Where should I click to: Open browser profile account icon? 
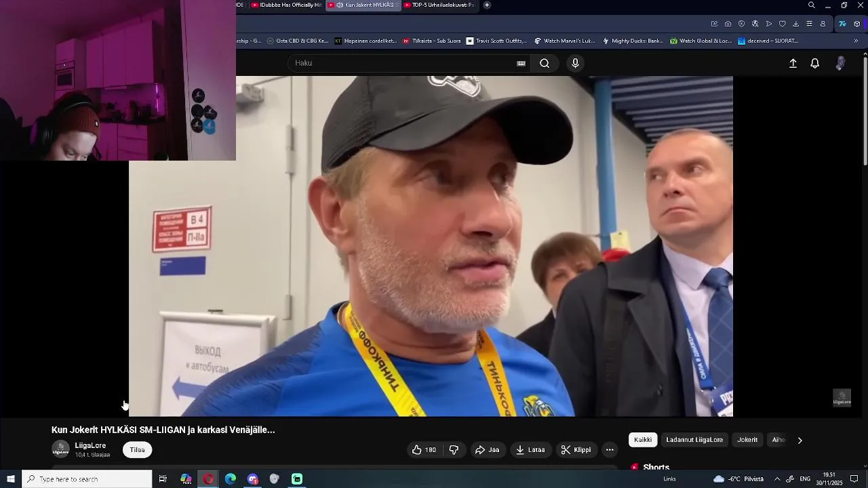[x=823, y=24]
